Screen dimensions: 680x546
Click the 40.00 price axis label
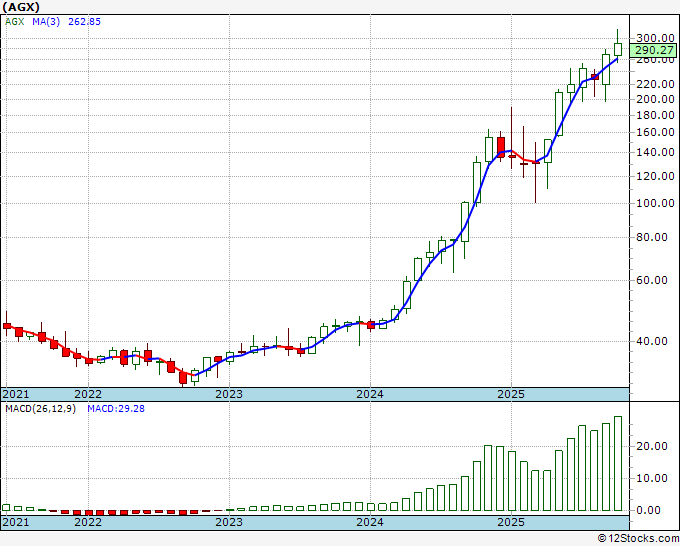click(x=652, y=341)
